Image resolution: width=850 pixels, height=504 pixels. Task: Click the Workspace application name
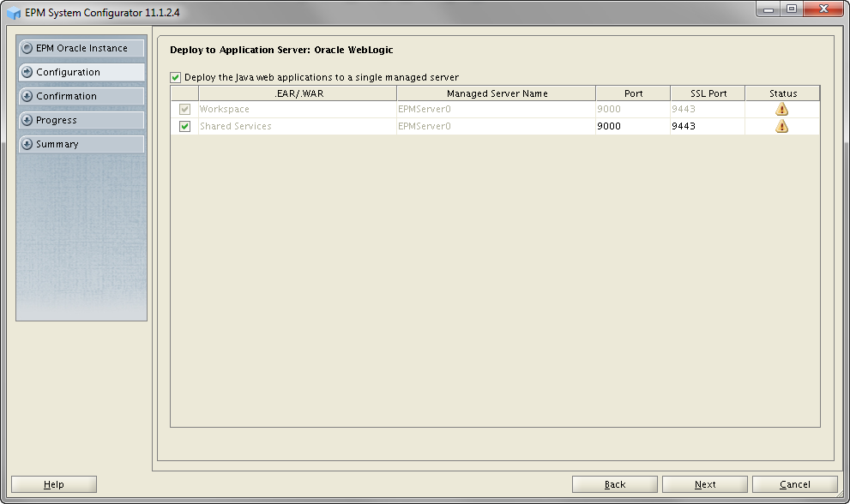225,109
